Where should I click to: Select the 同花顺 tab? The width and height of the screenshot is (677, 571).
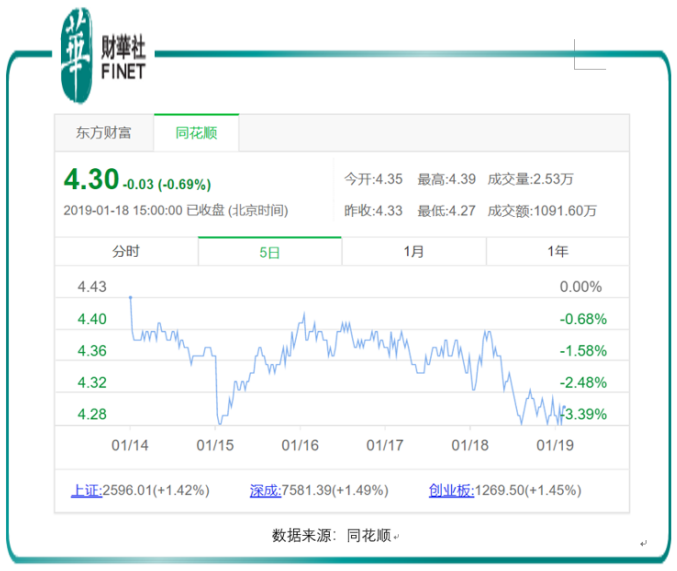[x=196, y=133]
